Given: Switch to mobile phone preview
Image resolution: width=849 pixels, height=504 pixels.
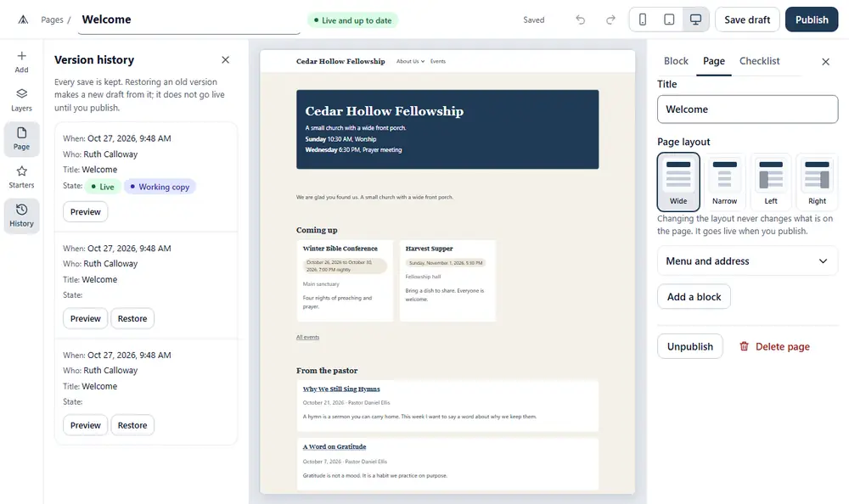Looking at the screenshot, I should tap(643, 20).
